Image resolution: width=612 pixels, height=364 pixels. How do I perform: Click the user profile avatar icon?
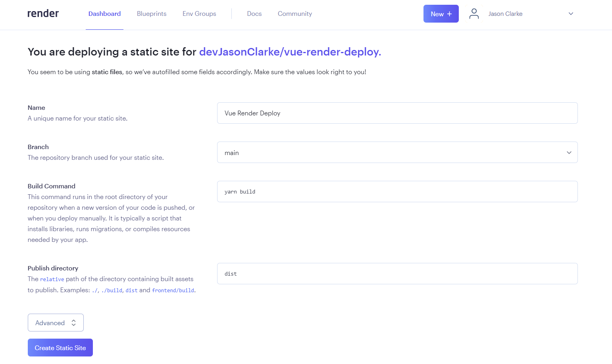coord(474,13)
